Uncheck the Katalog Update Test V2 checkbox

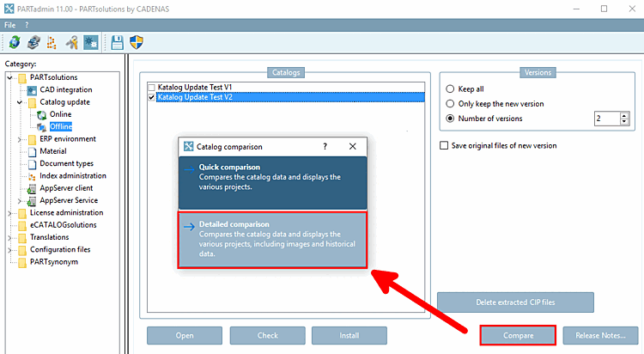click(x=151, y=97)
